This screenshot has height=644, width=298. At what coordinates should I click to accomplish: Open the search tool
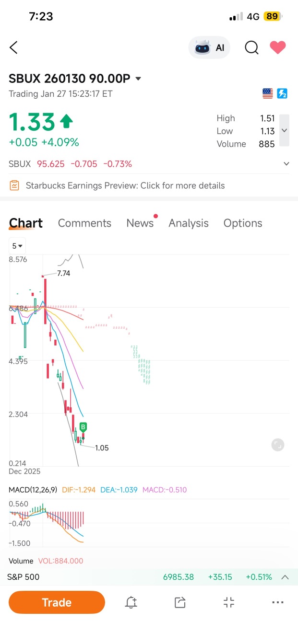pyautogui.click(x=251, y=47)
